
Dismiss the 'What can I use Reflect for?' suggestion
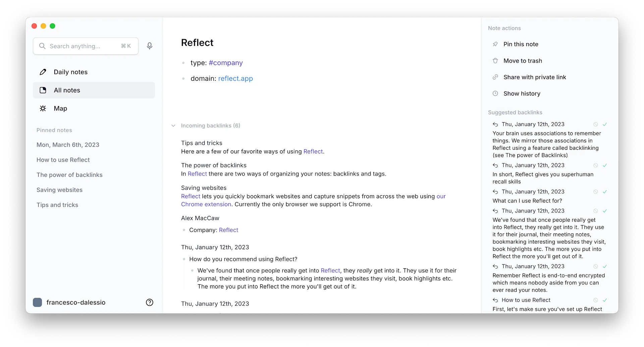point(596,192)
